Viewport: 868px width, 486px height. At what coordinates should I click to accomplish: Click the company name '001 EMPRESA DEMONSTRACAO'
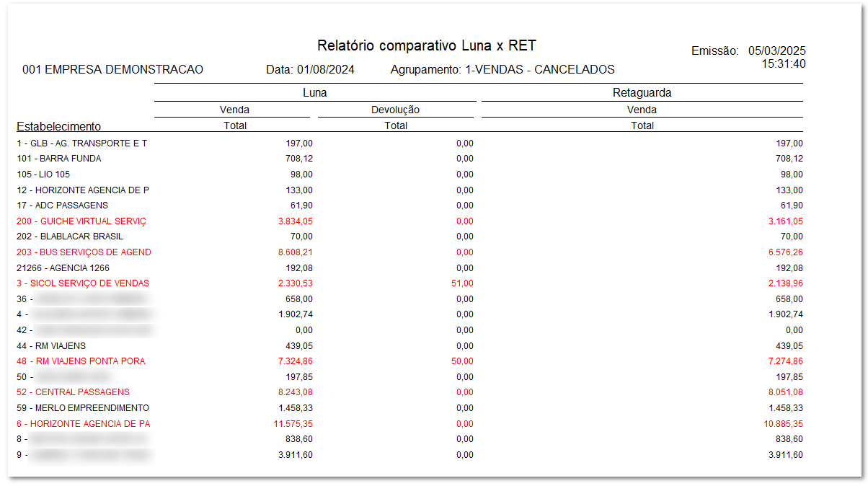tap(113, 70)
